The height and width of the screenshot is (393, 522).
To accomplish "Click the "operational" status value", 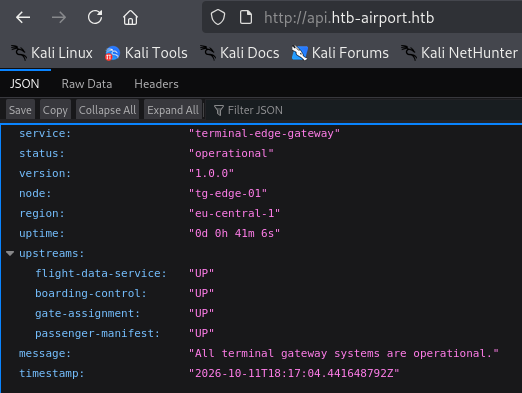I will tap(231, 153).
